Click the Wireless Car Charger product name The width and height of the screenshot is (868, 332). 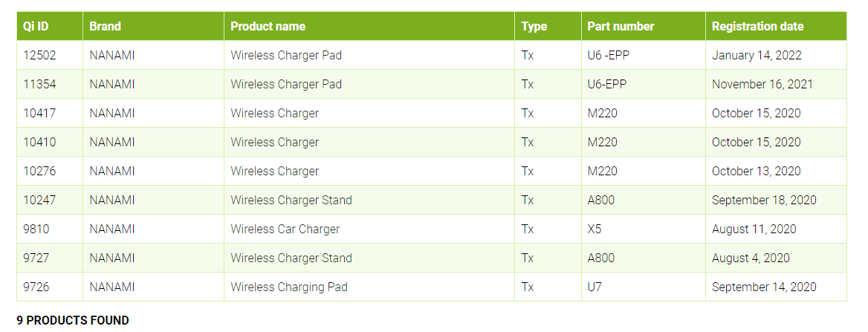(x=285, y=229)
